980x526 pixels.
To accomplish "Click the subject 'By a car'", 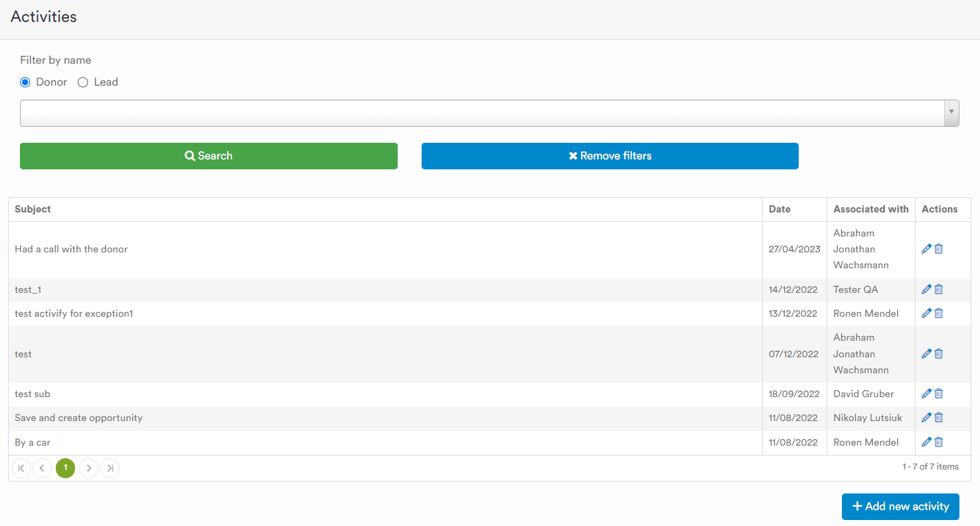I will (33, 442).
